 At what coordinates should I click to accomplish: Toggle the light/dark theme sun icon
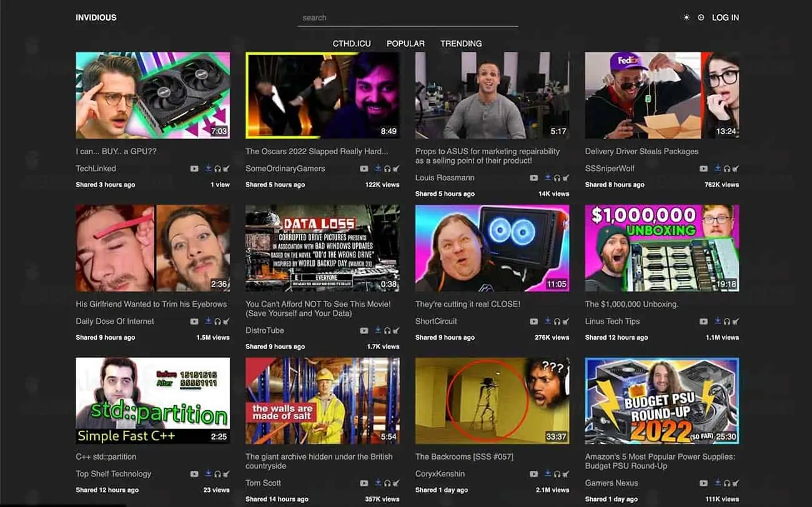686,17
